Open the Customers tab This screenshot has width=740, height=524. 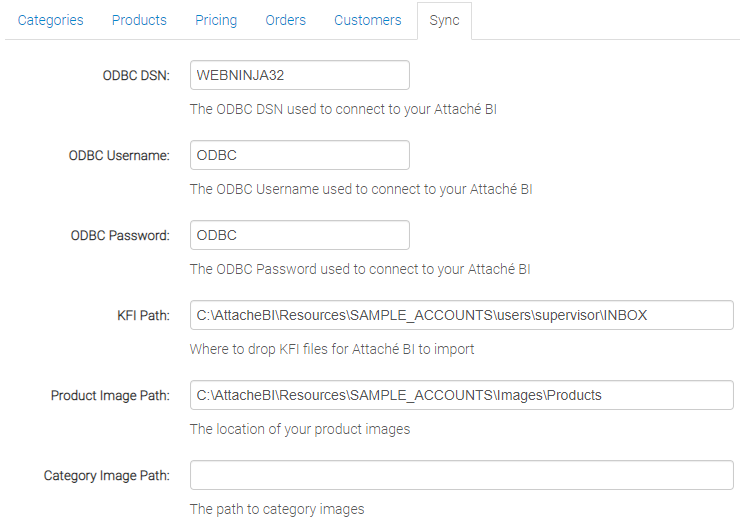[367, 20]
